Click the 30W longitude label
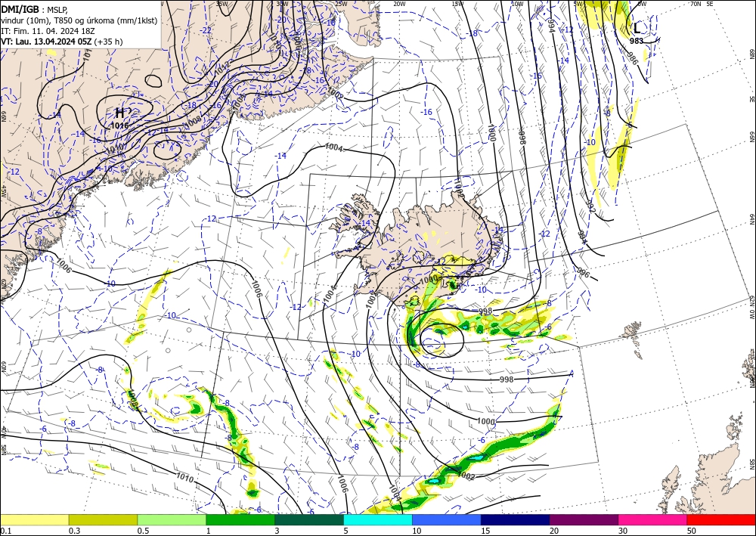The image size is (756, 536). pyautogui.click(x=282, y=3)
